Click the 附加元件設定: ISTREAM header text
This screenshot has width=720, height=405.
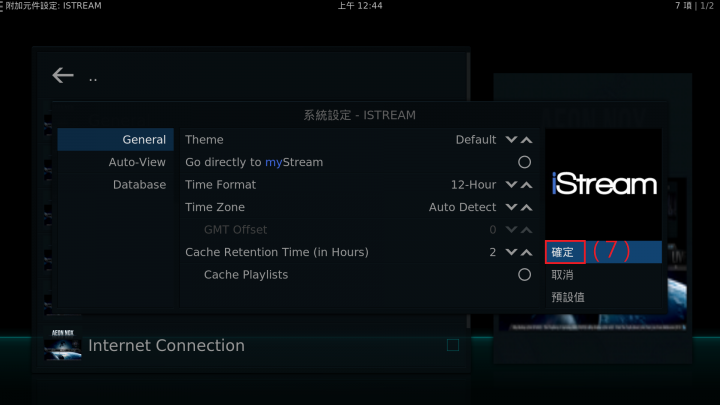pyautogui.click(x=53, y=6)
